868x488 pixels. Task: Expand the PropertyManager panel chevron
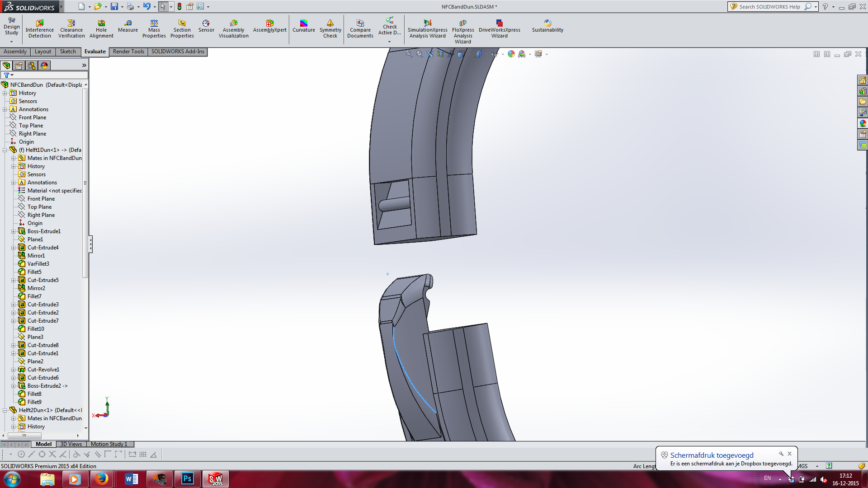pos(84,66)
